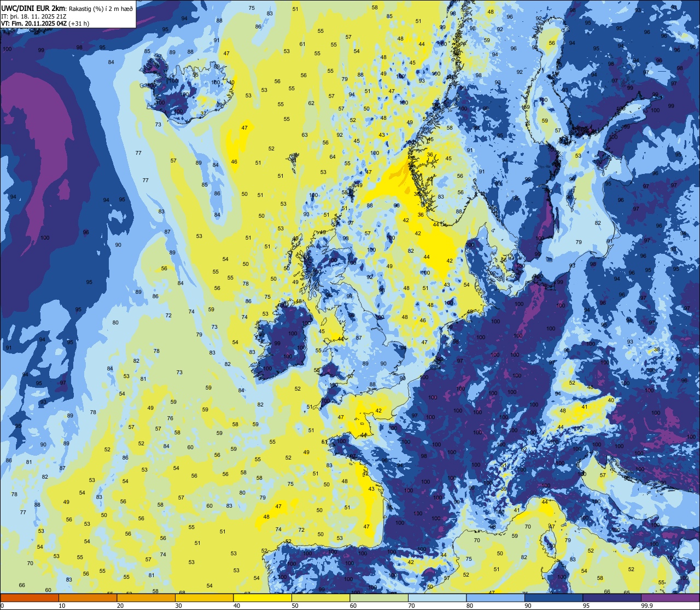This screenshot has height=610, width=700.
Task: Click the 20–30 amber legend swatch
Action: pos(146,597)
